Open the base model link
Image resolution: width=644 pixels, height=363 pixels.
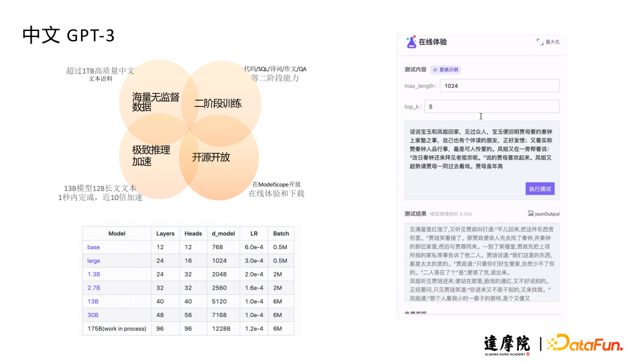(93, 247)
